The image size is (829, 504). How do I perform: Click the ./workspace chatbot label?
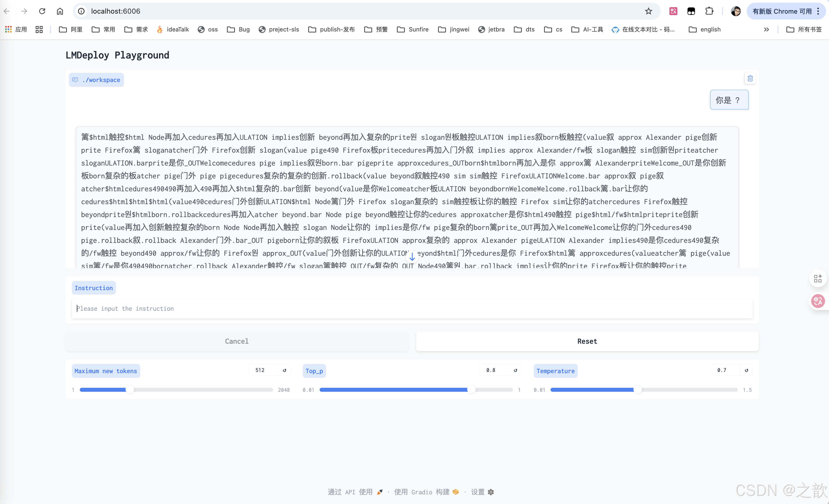click(96, 80)
